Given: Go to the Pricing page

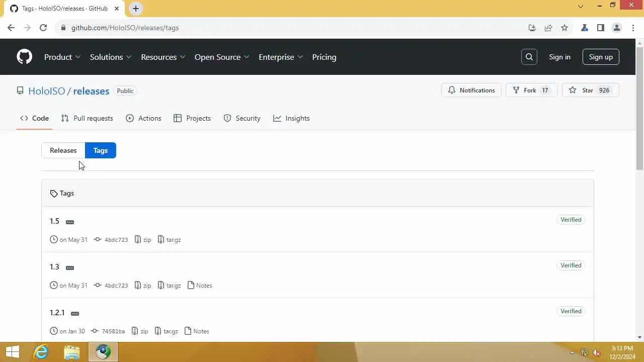Looking at the screenshot, I should click(324, 57).
